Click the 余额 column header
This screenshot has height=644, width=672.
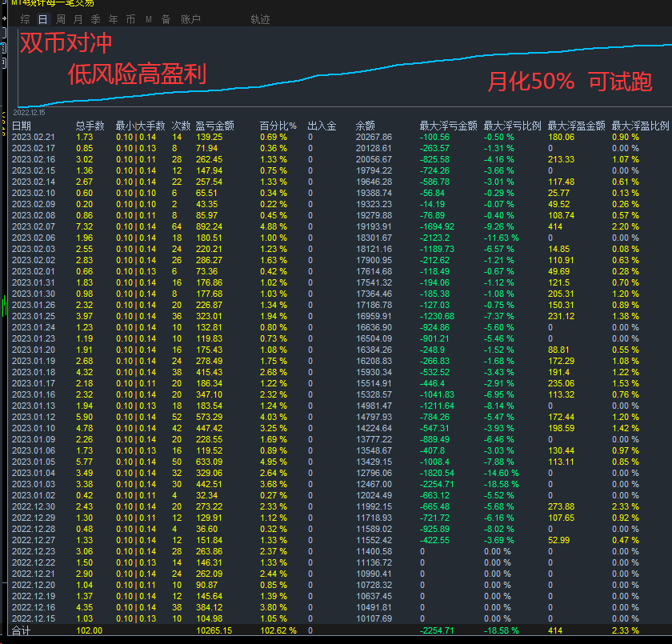365,126
